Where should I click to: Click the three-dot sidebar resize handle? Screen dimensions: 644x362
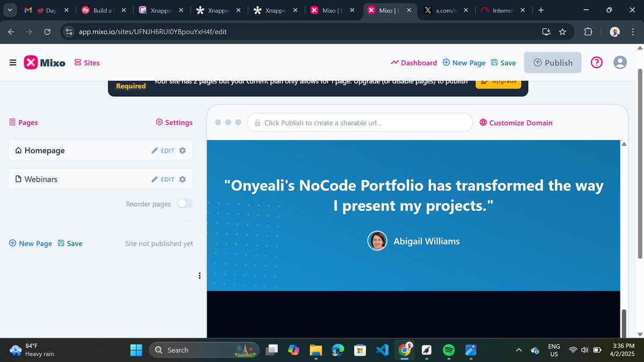200,276
